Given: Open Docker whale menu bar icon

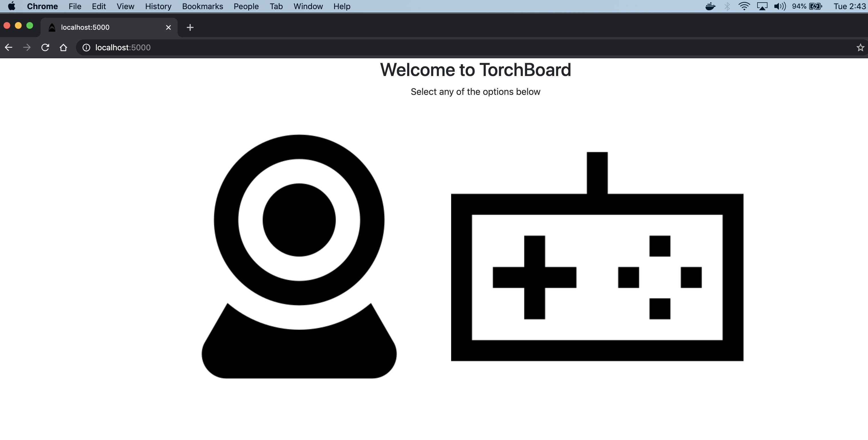Looking at the screenshot, I should 710,6.
